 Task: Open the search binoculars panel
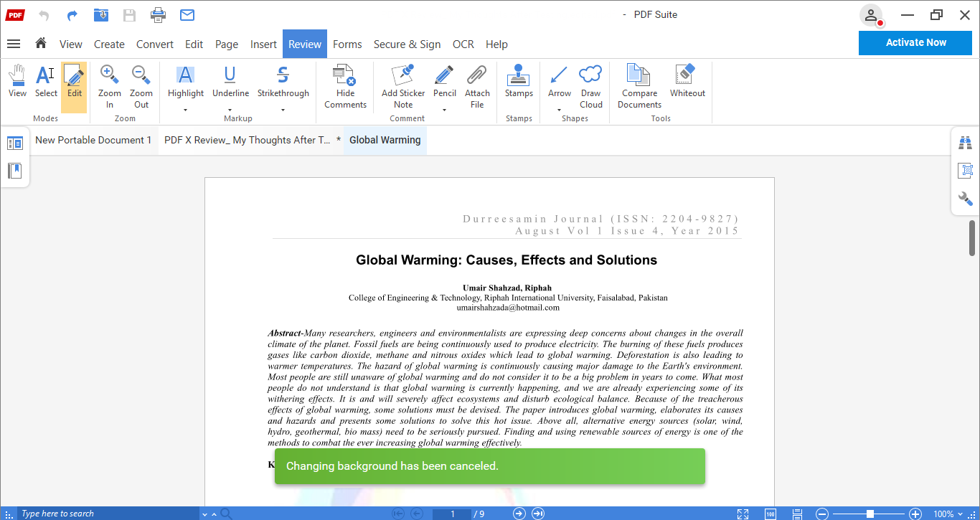point(965,143)
